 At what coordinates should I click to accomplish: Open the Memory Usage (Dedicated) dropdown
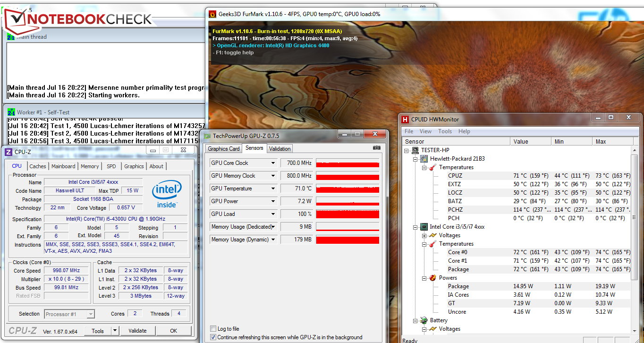point(273,227)
